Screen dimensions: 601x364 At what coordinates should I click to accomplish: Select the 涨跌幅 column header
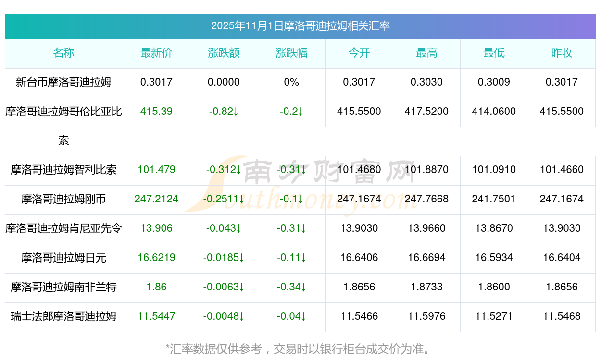click(291, 53)
